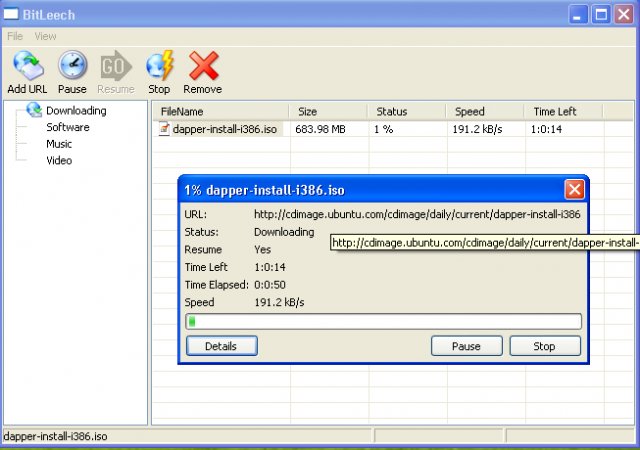Viewport: 640px width, 450px height.
Task: Click the 683.98 MB size cell
Action: (320, 129)
